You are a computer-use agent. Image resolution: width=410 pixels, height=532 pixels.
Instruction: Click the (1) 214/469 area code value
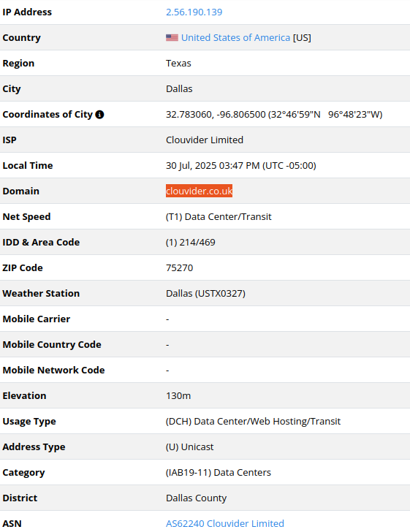pos(191,243)
